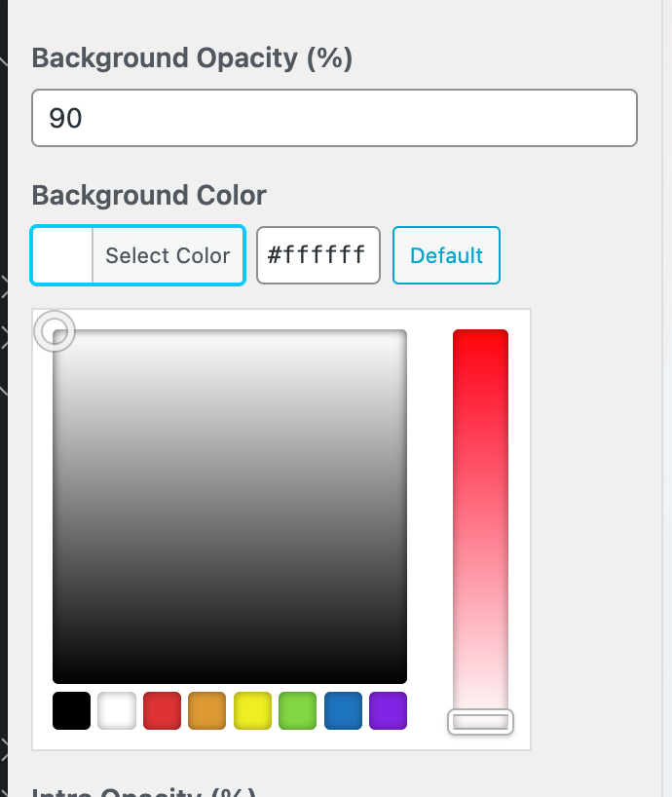Select the green preset swatch
Image resolution: width=672 pixels, height=797 pixels.
coord(297,710)
